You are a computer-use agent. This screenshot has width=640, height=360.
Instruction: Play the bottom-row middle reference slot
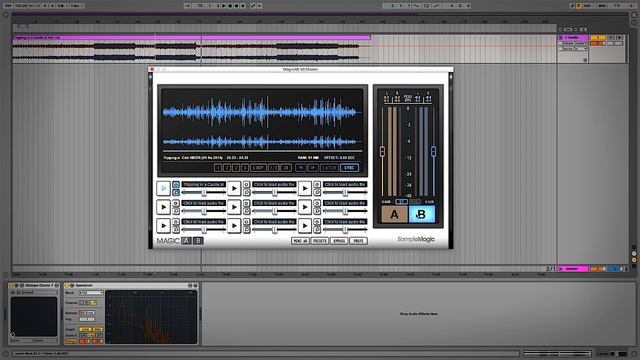coord(234,225)
